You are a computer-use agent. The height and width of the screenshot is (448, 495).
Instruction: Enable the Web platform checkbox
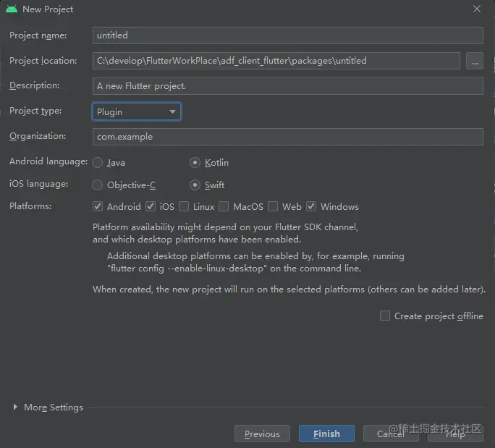click(273, 206)
